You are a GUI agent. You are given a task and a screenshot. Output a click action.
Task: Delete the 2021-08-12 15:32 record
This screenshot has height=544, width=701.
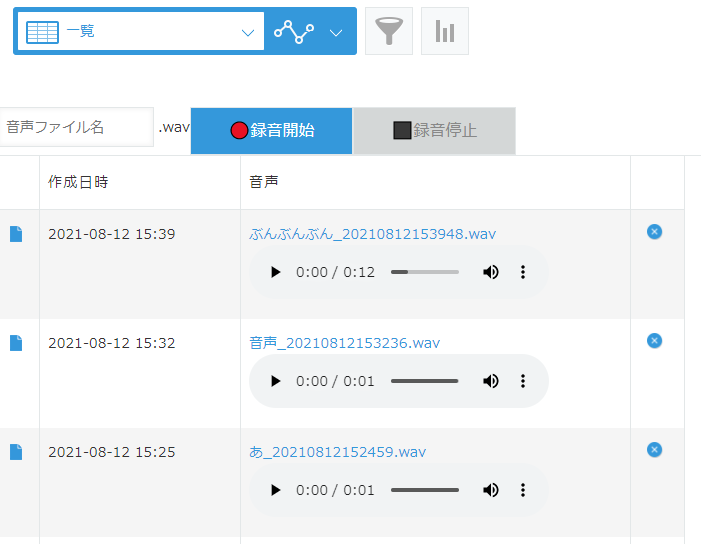click(655, 341)
